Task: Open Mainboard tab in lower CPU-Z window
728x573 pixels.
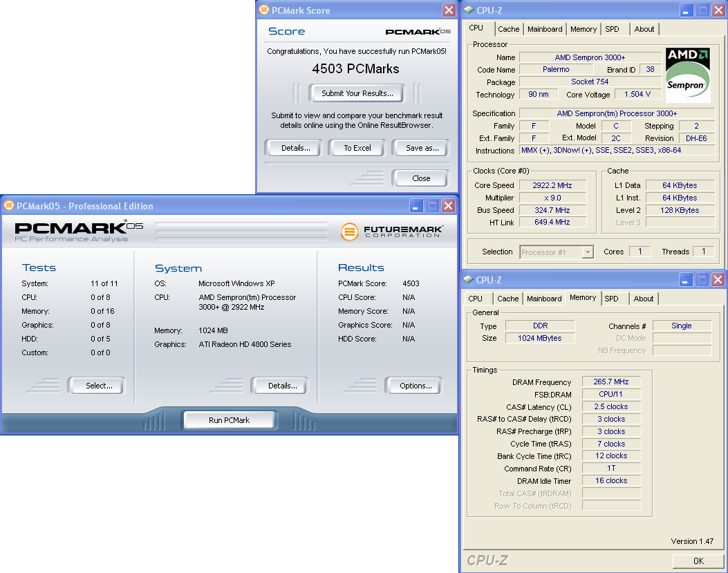Action: (543, 299)
